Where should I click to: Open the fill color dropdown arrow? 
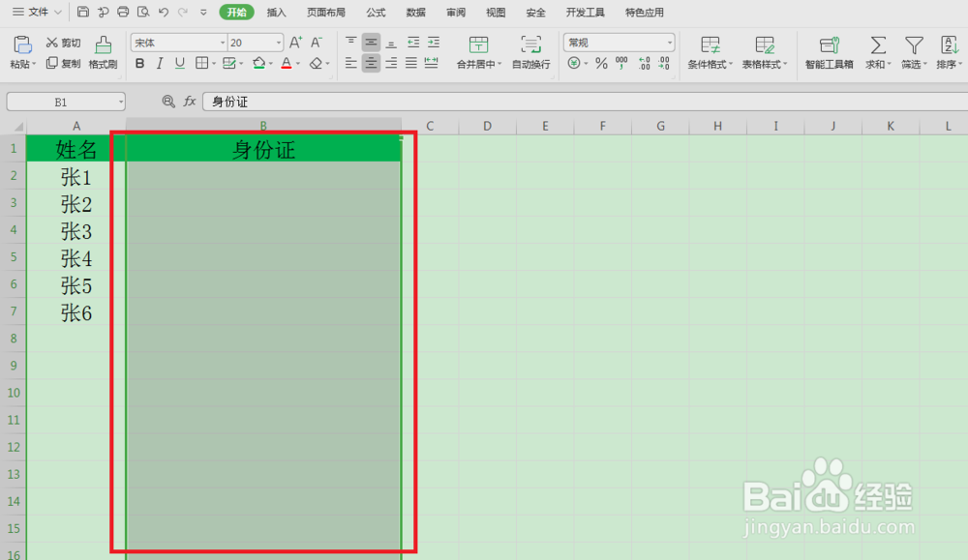(269, 63)
